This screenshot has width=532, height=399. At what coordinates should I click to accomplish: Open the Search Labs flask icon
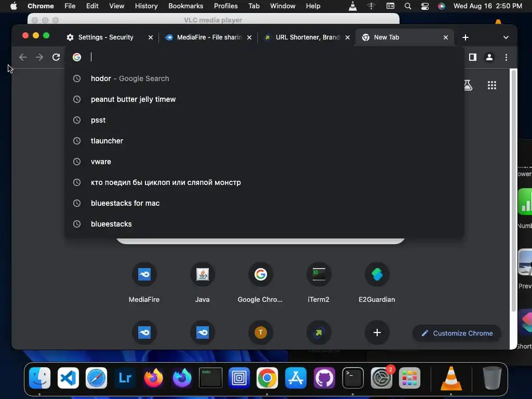click(x=468, y=85)
